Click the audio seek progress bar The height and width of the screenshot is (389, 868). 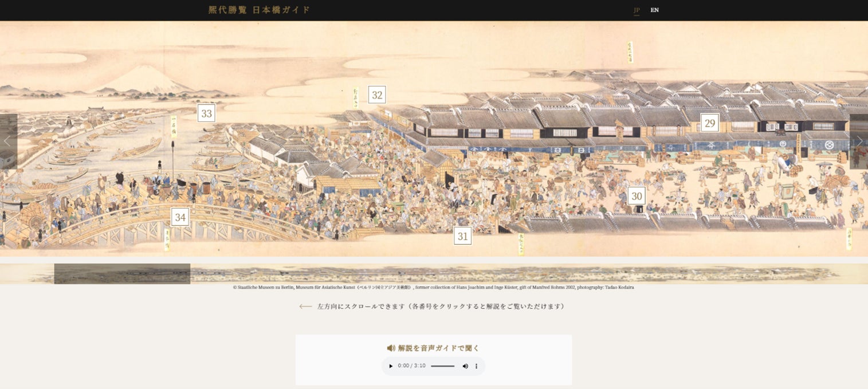point(442,366)
